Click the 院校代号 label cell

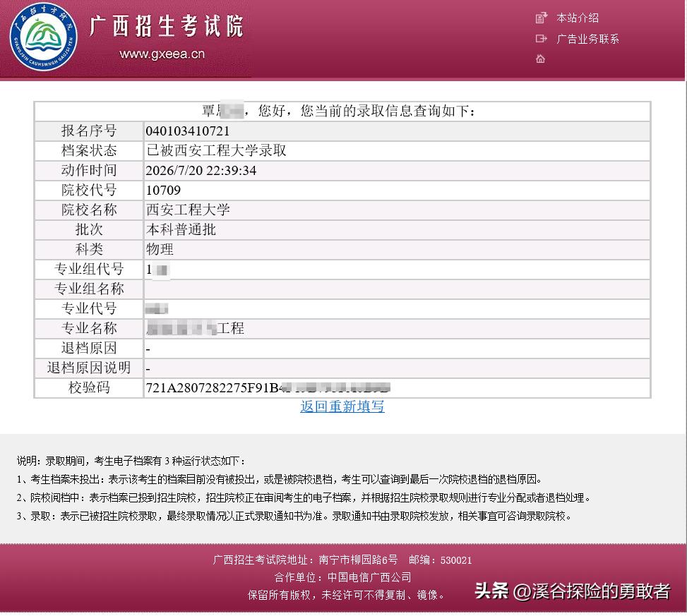click(89, 190)
